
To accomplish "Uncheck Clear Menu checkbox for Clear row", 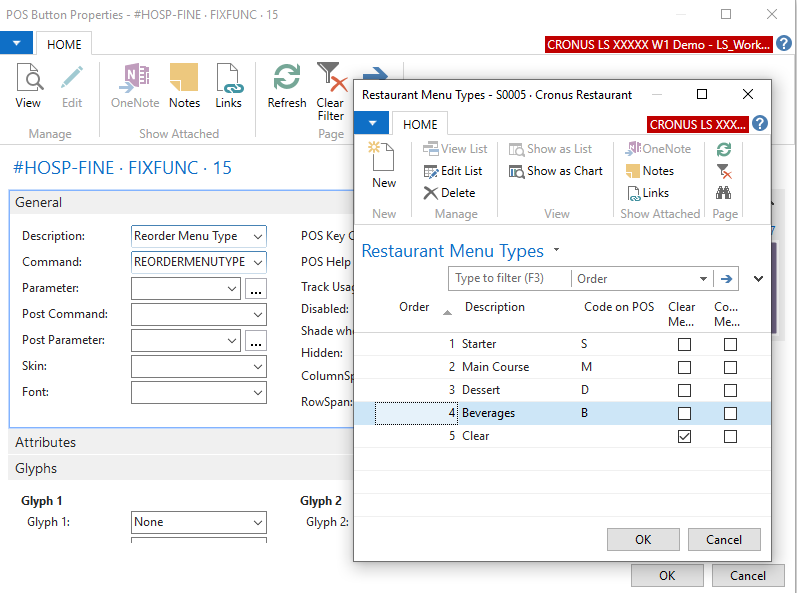I will [x=684, y=436].
